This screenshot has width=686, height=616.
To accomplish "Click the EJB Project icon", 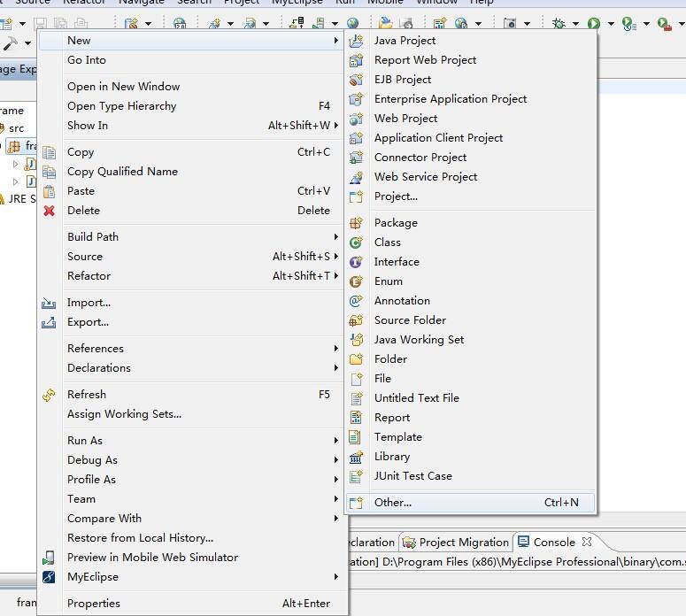I will (x=356, y=80).
